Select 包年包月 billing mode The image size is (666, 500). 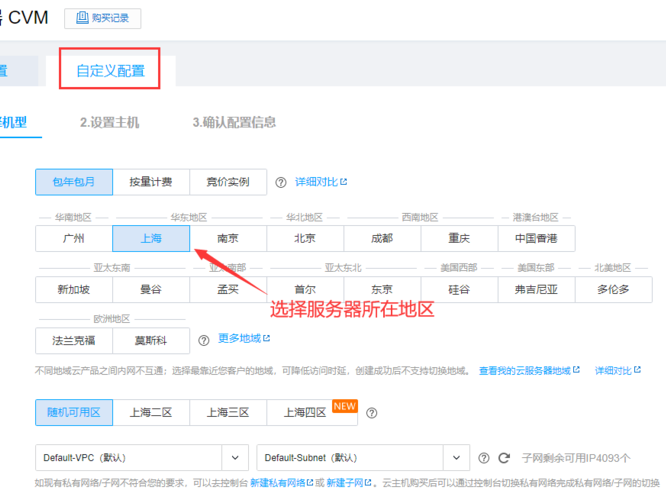point(74,182)
